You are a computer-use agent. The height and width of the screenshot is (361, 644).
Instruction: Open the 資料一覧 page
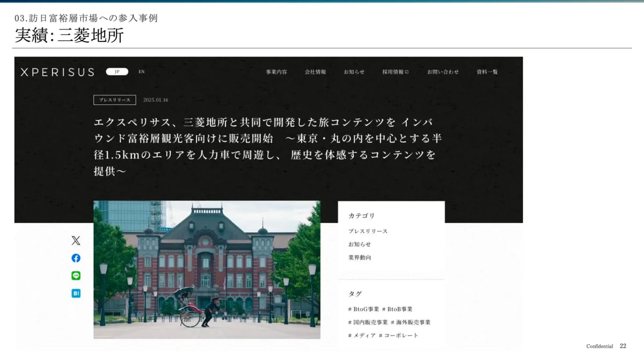(x=487, y=72)
